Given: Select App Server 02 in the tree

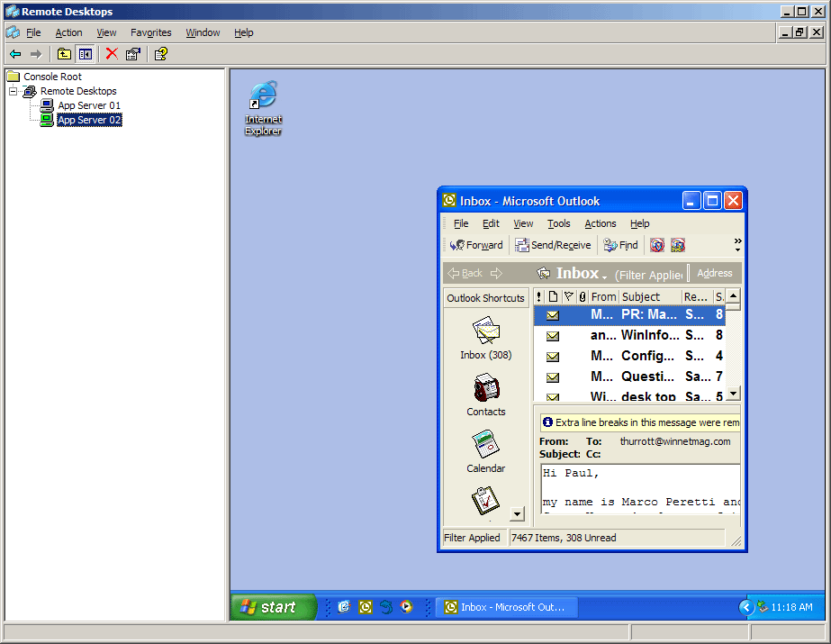Looking at the screenshot, I should (89, 120).
